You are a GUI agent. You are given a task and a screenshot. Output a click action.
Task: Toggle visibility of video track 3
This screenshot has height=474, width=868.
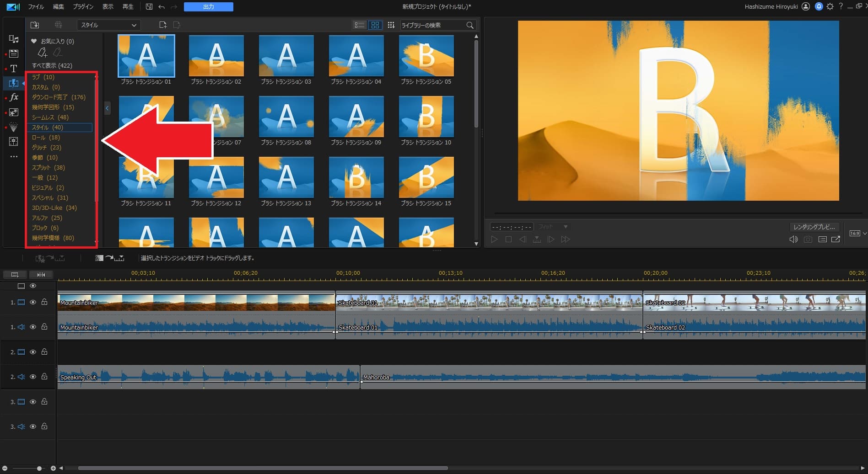tap(33, 402)
